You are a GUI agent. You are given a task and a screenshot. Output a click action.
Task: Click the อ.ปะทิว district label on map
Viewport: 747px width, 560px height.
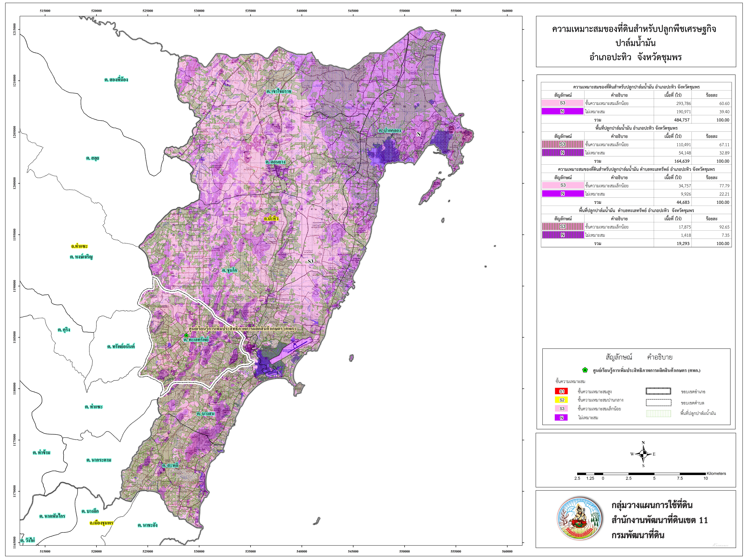(x=271, y=219)
